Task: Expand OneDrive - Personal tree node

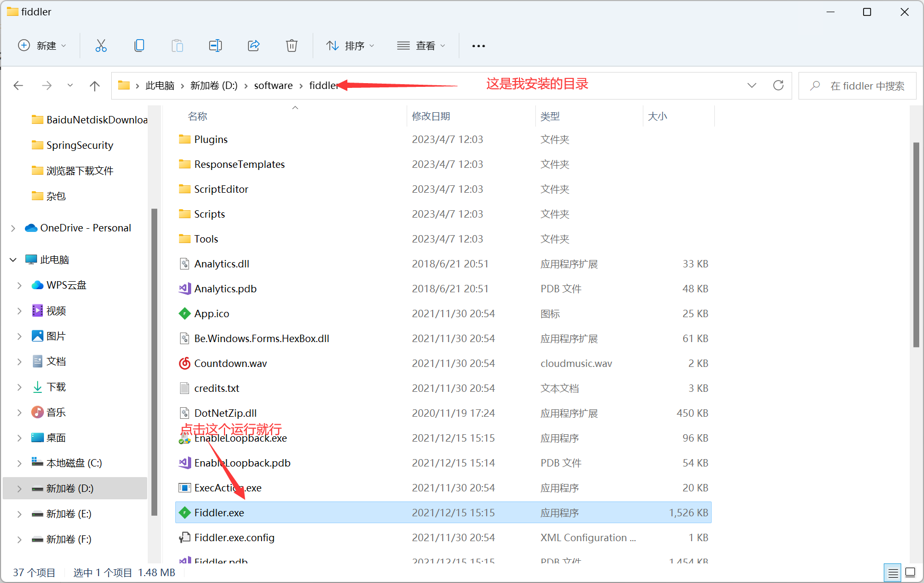Action: [x=13, y=228]
